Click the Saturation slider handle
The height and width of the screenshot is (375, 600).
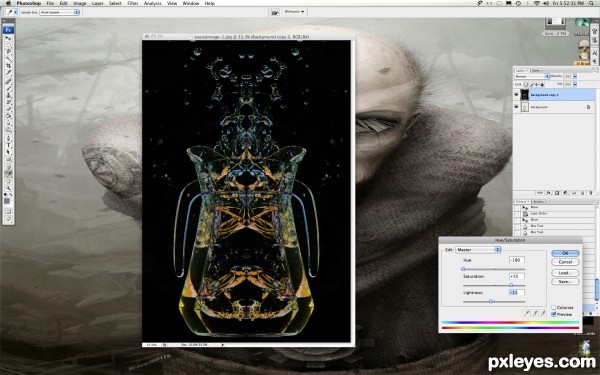click(x=511, y=285)
